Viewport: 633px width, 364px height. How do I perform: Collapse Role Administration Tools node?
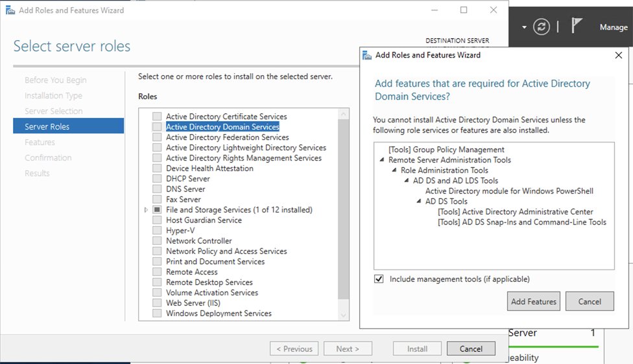(394, 170)
